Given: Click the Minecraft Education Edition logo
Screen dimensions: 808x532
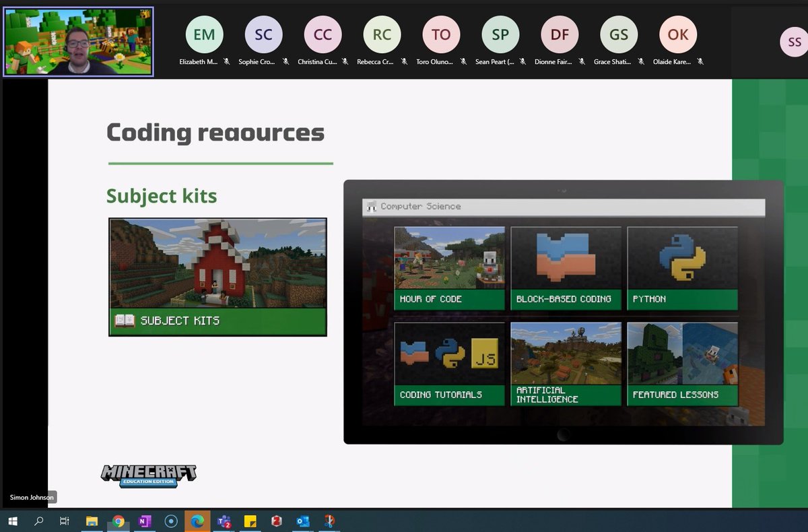Looking at the screenshot, I should [149, 475].
